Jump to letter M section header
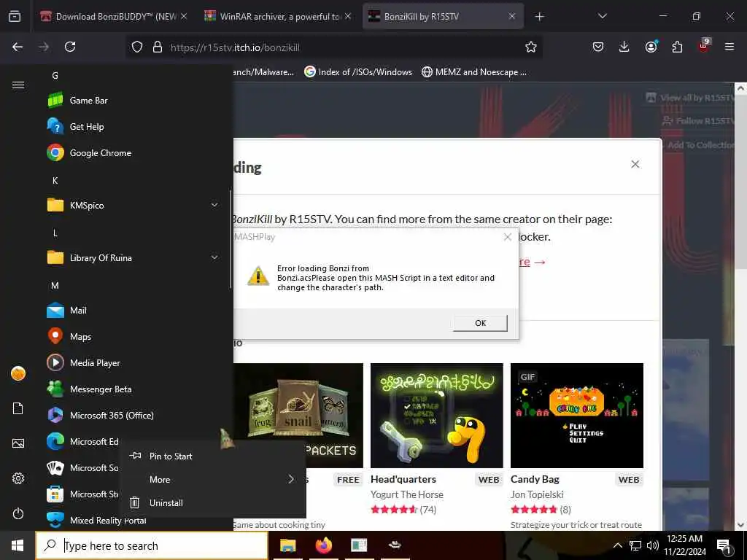Viewport: 747px width, 560px height. tap(55, 286)
